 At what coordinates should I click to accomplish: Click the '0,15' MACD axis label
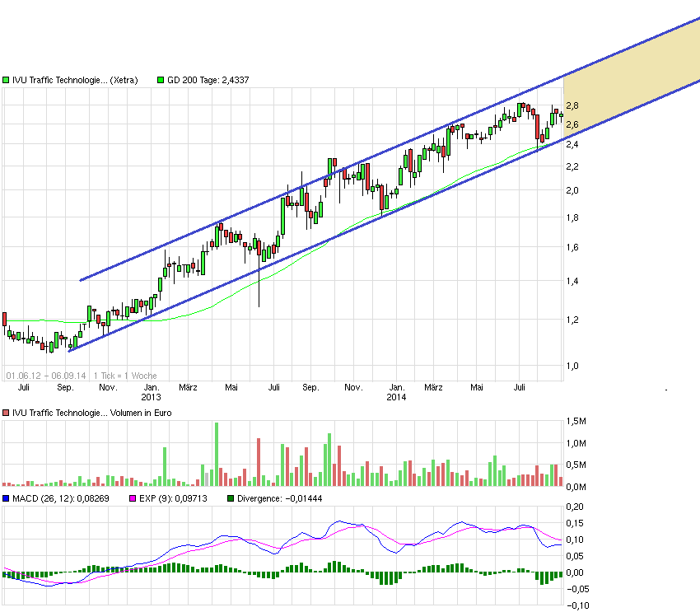pyautogui.click(x=575, y=524)
